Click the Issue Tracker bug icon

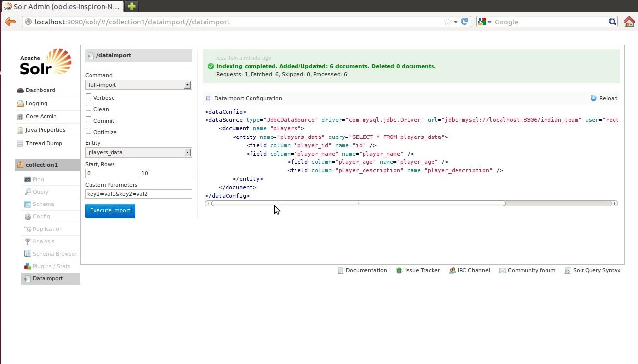pyautogui.click(x=399, y=271)
